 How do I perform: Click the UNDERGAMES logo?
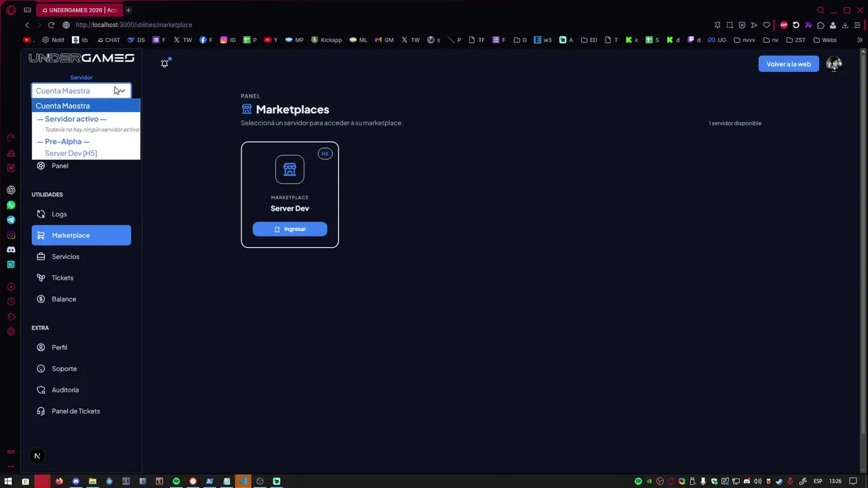point(81,58)
